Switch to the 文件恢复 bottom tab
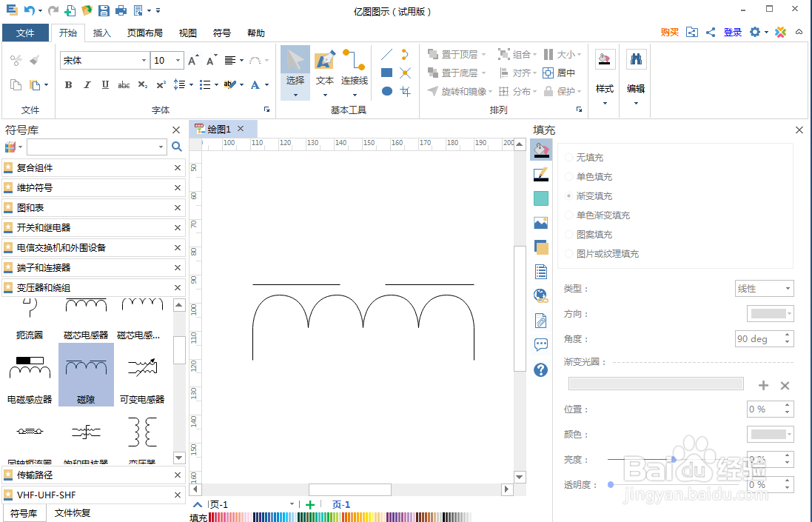812x522 pixels. coord(73,512)
